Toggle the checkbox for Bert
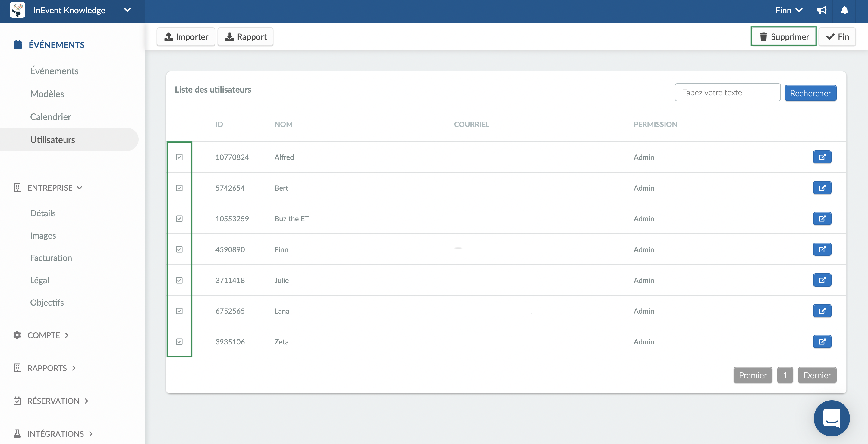The width and height of the screenshot is (868, 444). click(179, 188)
